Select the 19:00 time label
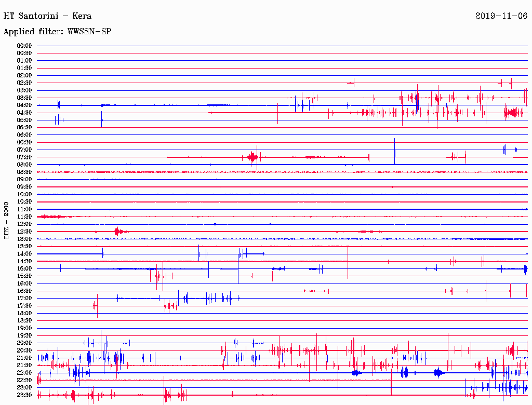The width and height of the screenshot is (532, 405). click(24, 328)
